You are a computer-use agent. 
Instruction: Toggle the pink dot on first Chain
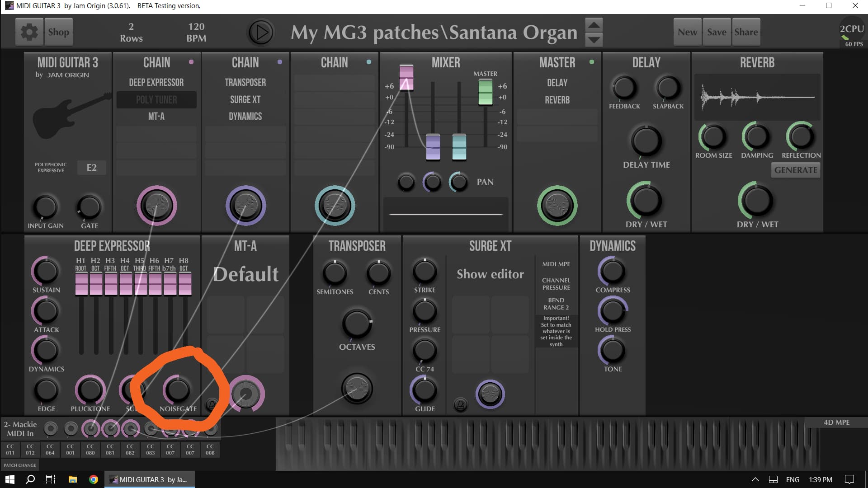(x=191, y=62)
